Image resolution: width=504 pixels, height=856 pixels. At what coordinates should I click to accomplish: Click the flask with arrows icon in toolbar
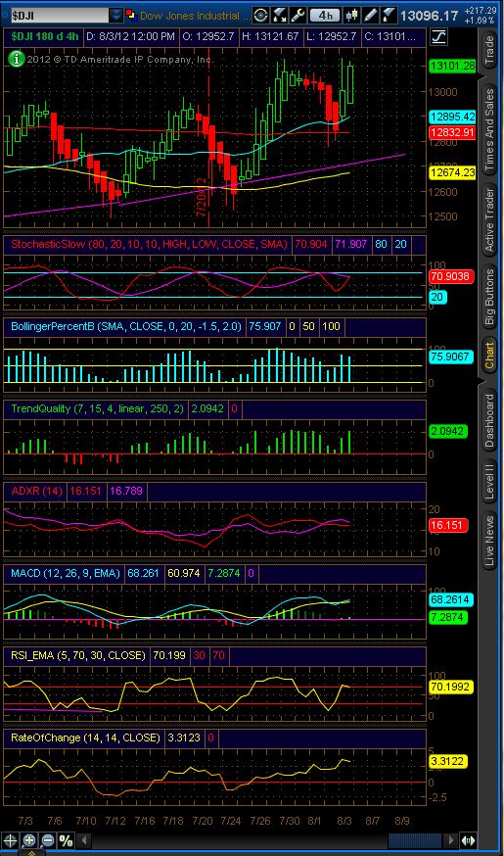click(279, 15)
